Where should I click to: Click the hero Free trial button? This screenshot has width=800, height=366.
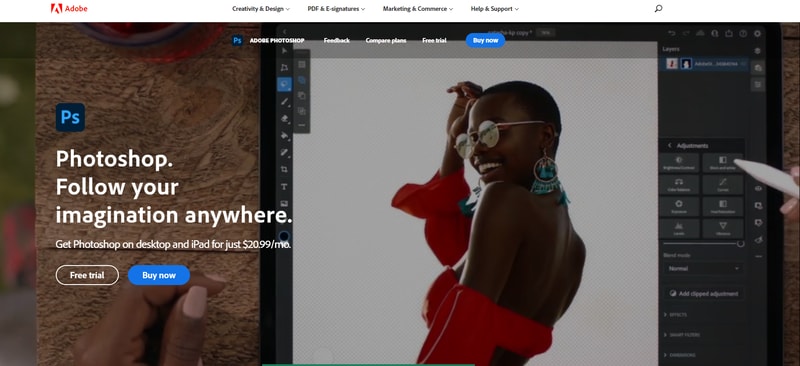pos(87,275)
